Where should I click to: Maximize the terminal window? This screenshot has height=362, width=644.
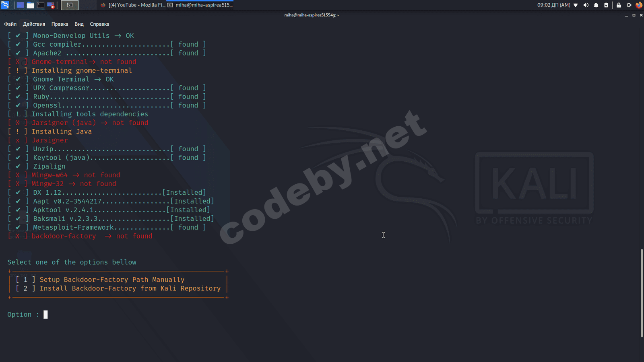(634, 15)
